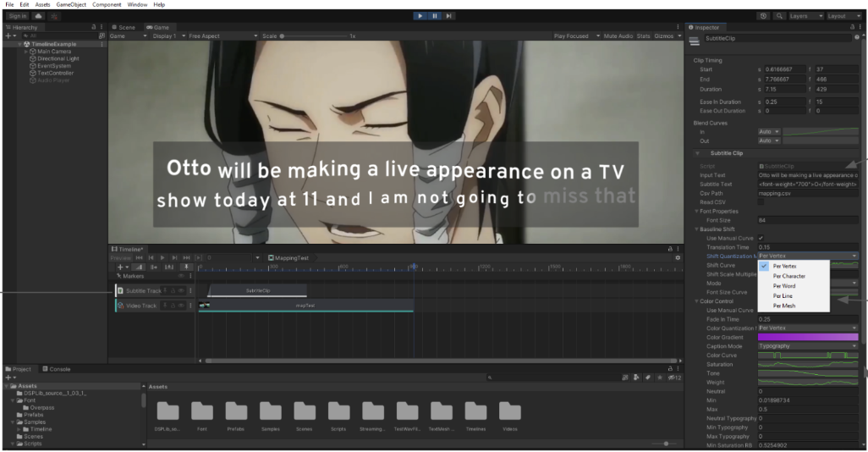
Task: Open Blend Curves In Auto dropdown
Action: pos(769,132)
